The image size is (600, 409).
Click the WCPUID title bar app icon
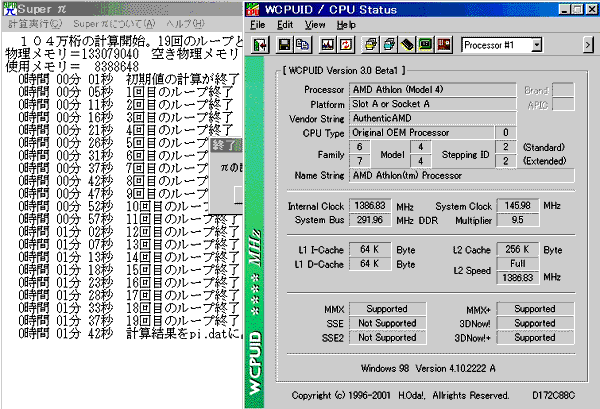253,9
